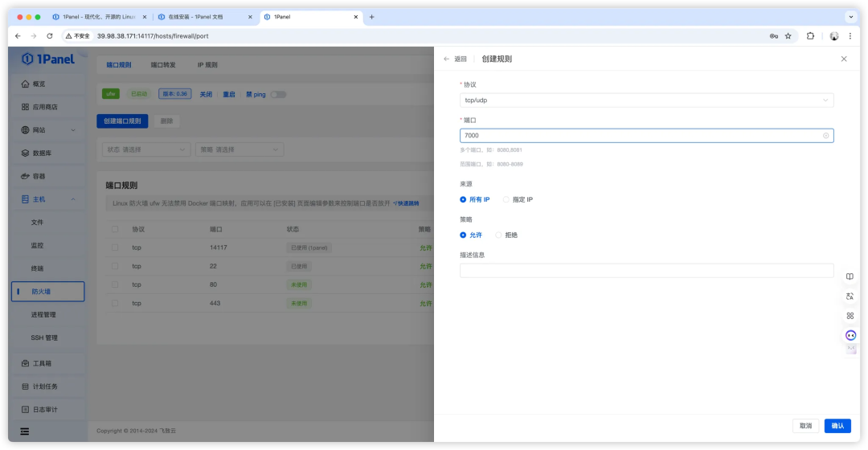
Task: Open a new browser tab with the plus icon
Action: click(x=371, y=17)
